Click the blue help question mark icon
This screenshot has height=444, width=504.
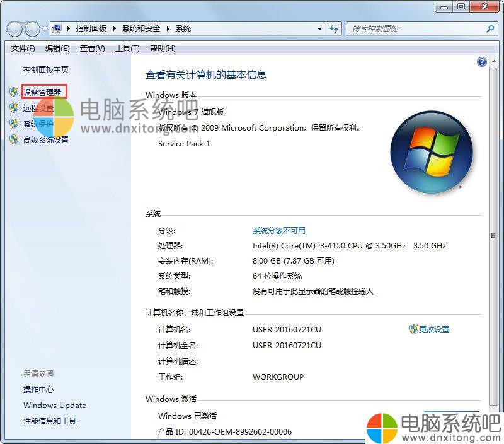(x=481, y=62)
